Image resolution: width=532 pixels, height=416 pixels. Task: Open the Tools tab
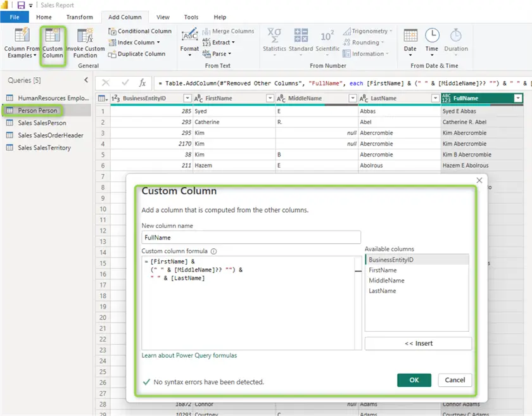coord(191,17)
